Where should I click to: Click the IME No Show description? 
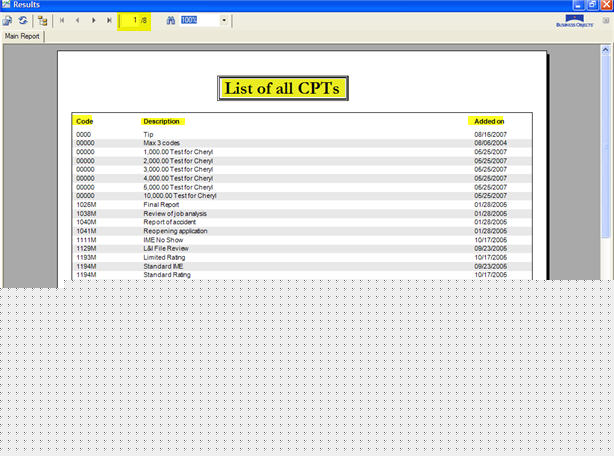click(163, 240)
